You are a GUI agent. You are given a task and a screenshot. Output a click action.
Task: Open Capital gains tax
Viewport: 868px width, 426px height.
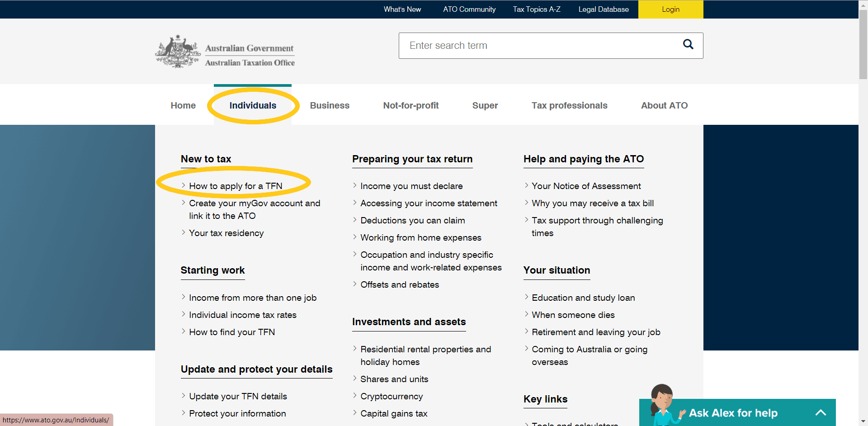394,414
